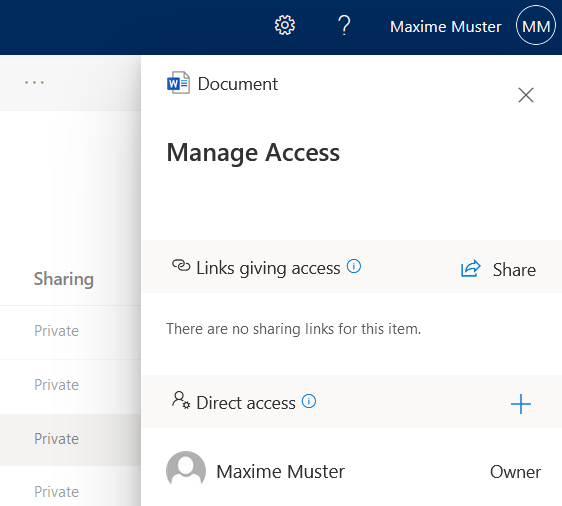Image resolution: width=562 pixels, height=506 pixels.
Task: Open the three dots more menu
Action: coord(34,83)
